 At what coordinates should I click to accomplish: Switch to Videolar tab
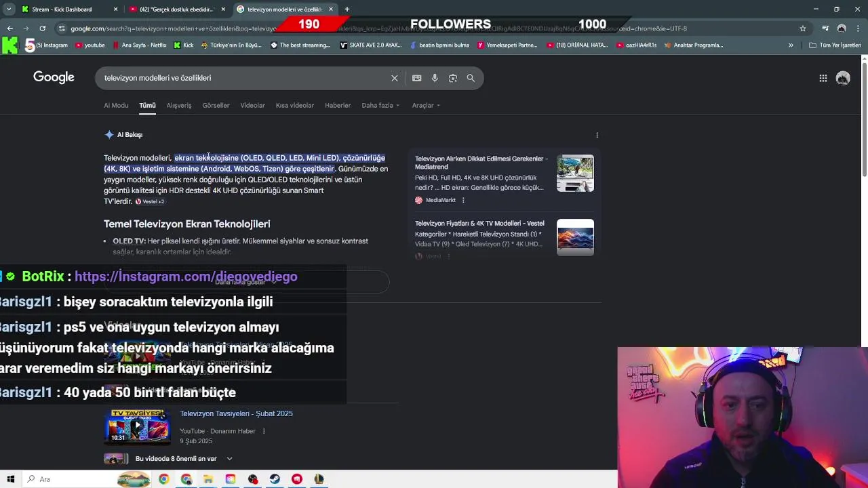pyautogui.click(x=252, y=106)
